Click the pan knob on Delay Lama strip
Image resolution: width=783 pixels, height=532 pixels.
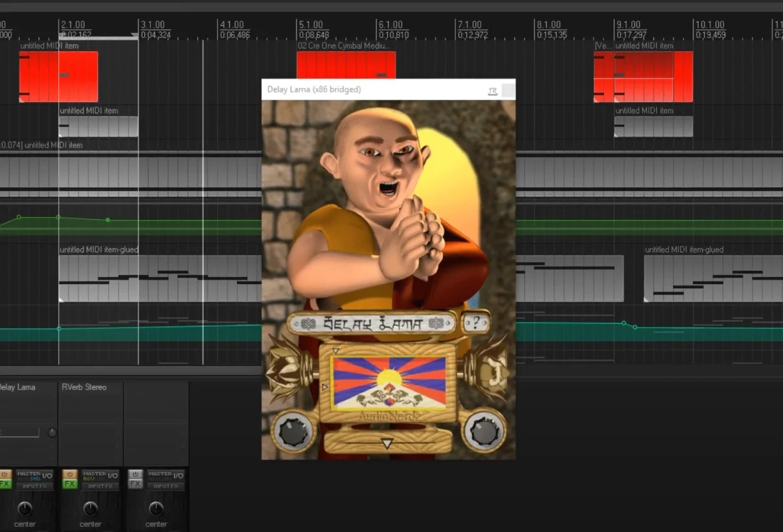[25, 508]
